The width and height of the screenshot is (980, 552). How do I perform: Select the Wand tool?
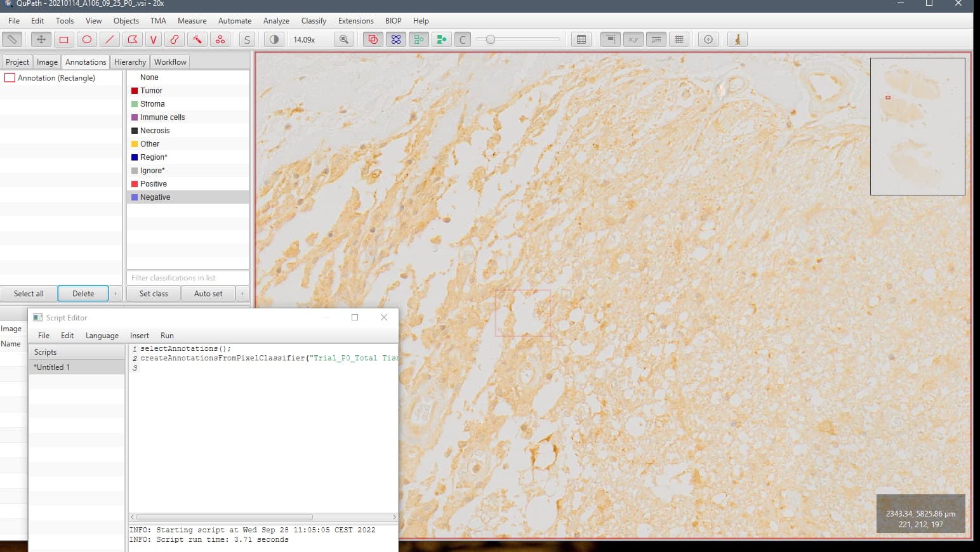point(197,39)
